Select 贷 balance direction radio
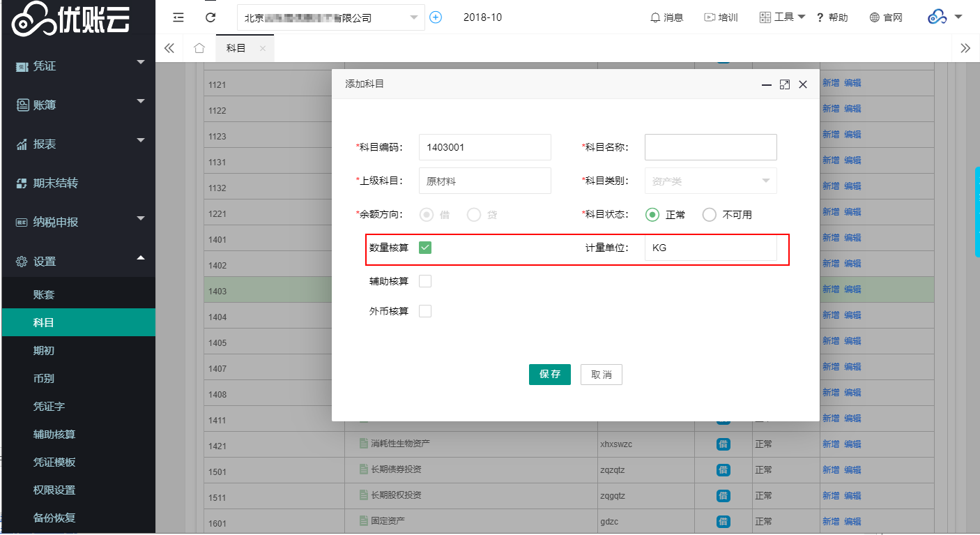980x535 pixels. pyautogui.click(x=474, y=215)
